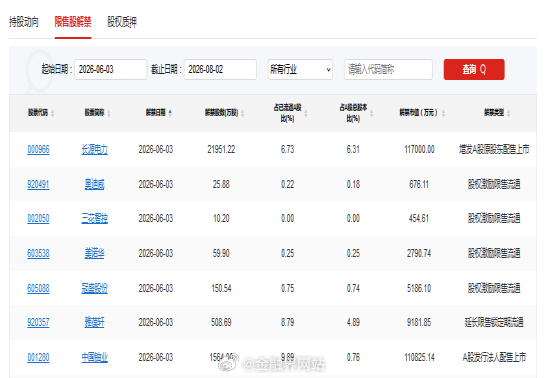Sort by 股票简称 column arrows
547x378 pixels.
(109, 113)
